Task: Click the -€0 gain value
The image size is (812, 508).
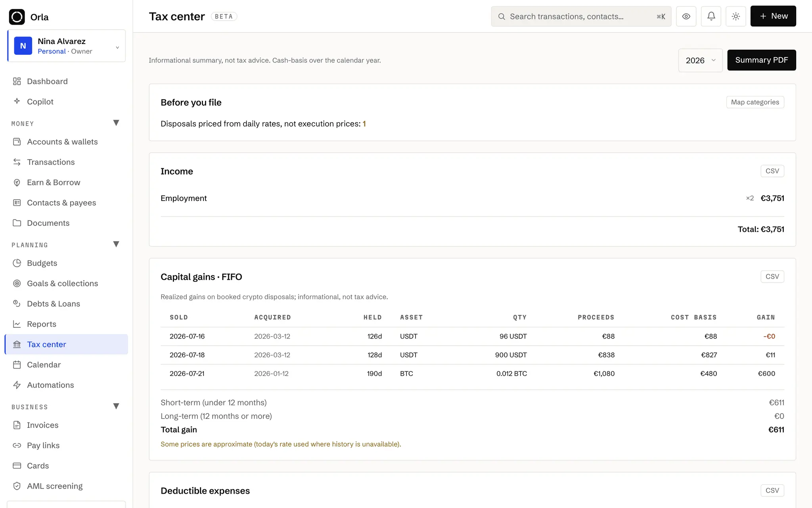Action: (x=769, y=336)
